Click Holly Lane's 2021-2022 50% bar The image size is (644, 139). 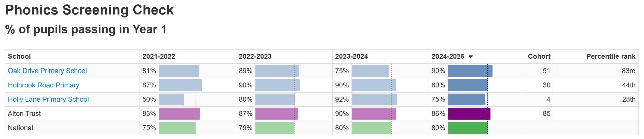point(171,99)
